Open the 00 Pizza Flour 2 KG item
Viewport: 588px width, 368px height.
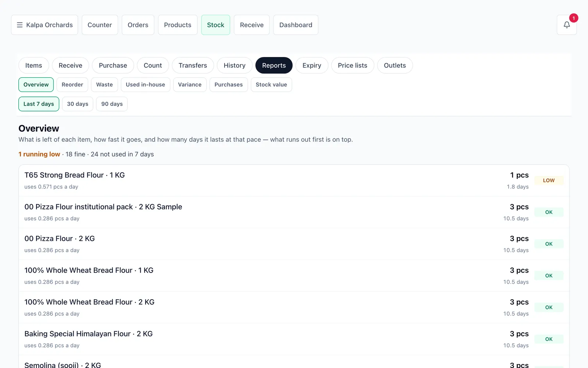[294, 244]
